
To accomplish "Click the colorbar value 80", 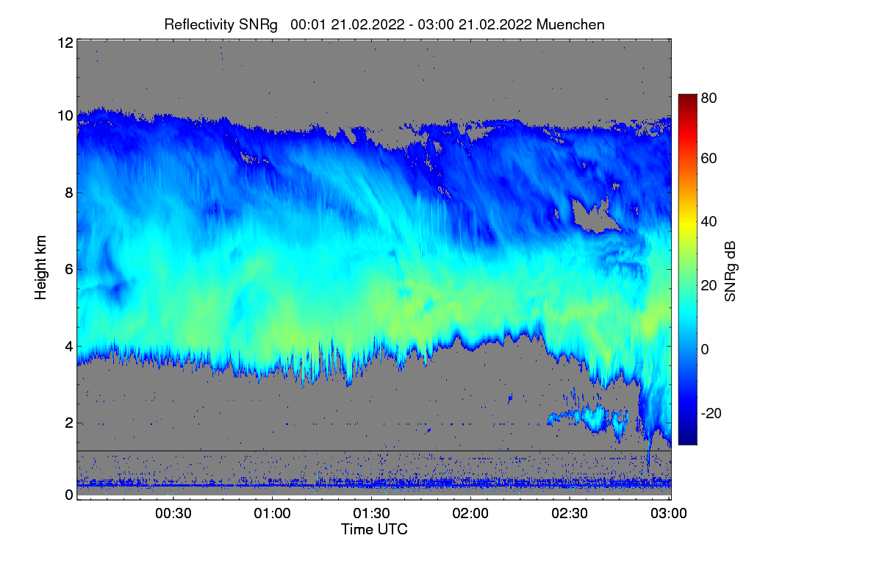I will pos(710,98).
